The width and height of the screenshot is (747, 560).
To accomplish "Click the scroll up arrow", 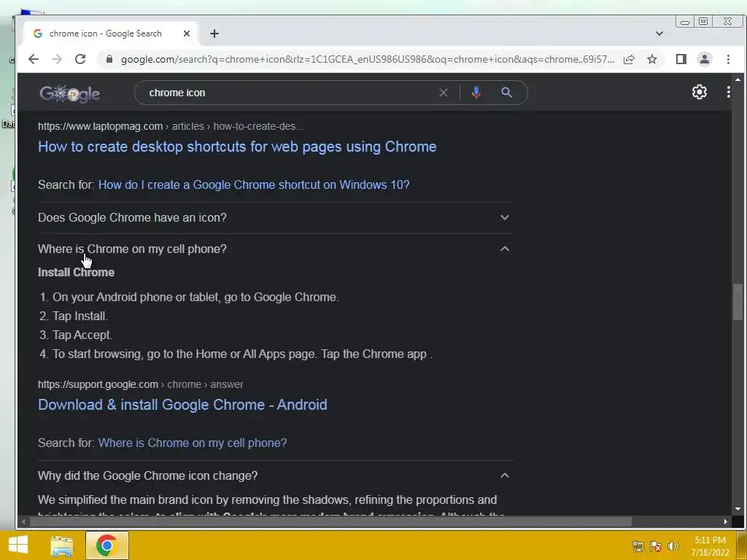I will (738, 79).
